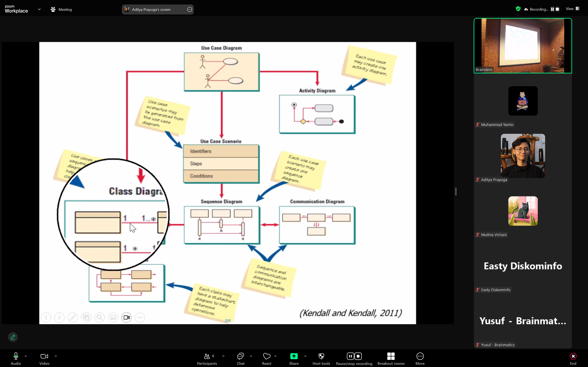This screenshot has height=367, width=588.
Task: Click the green annotate pencil icon
Action: [13, 337]
